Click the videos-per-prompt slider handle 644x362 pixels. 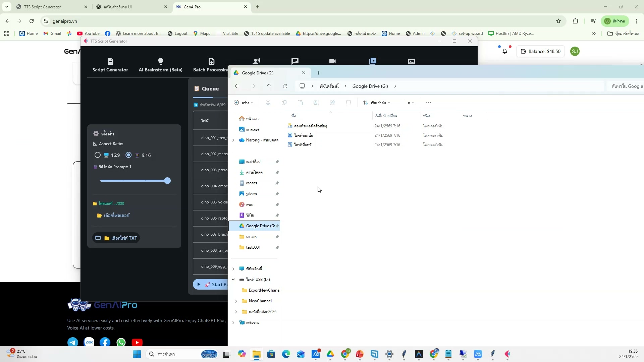(167, 181)
